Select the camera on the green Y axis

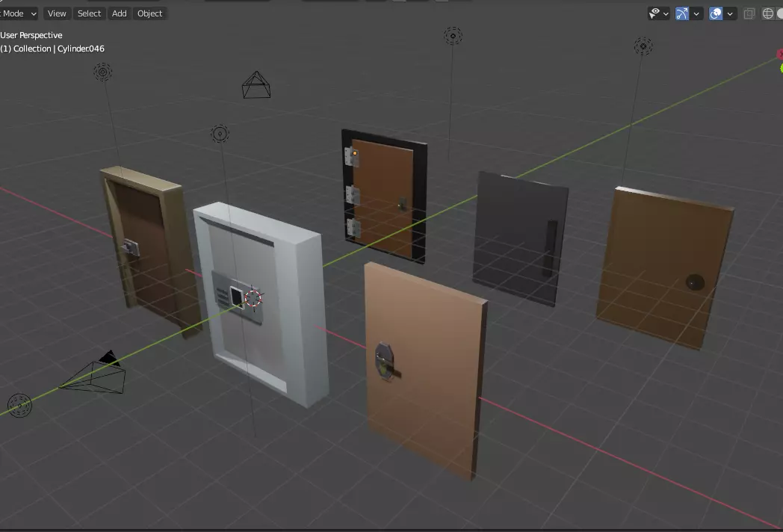pos(93,373)
